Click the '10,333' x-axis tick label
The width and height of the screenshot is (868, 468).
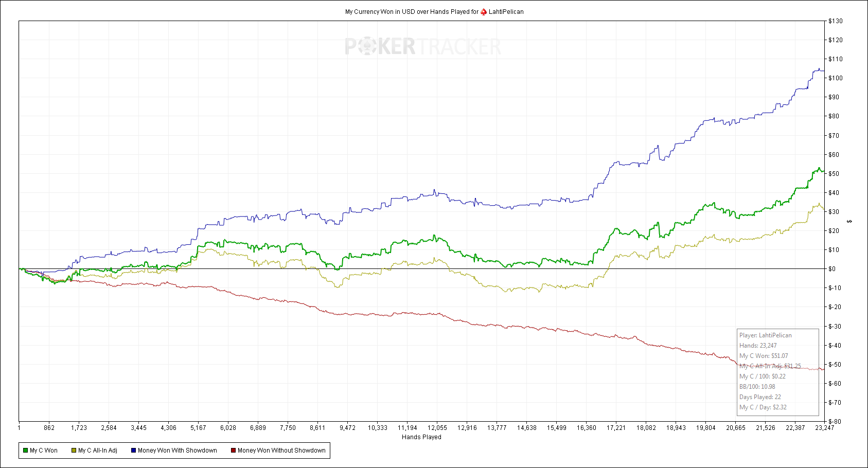tap(377, 428)
